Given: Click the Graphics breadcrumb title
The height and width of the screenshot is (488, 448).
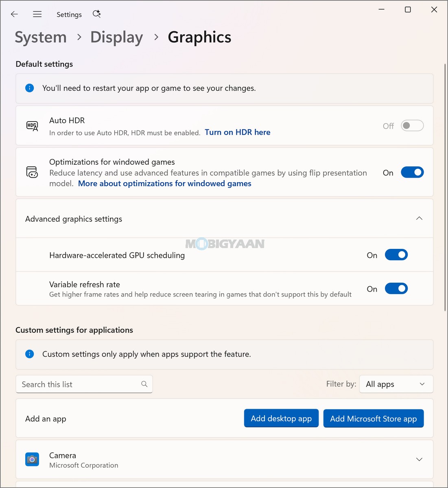Looking at the screenshot, I should pyautogui.click(x=199, y=37).
